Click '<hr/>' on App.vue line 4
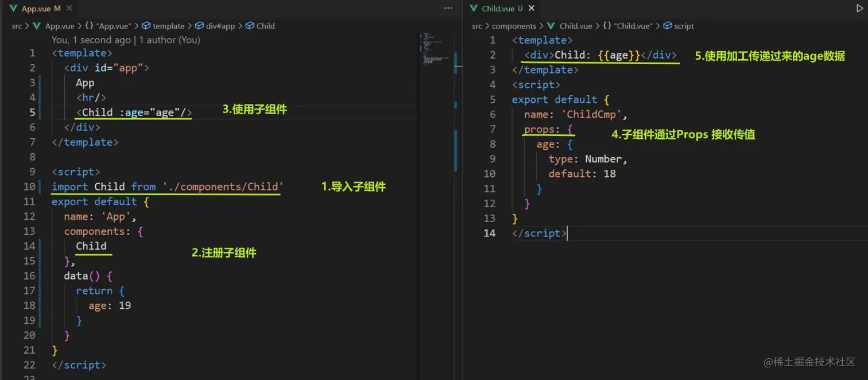The height and width of the screenshot is (380, 868). click(91, 98)
